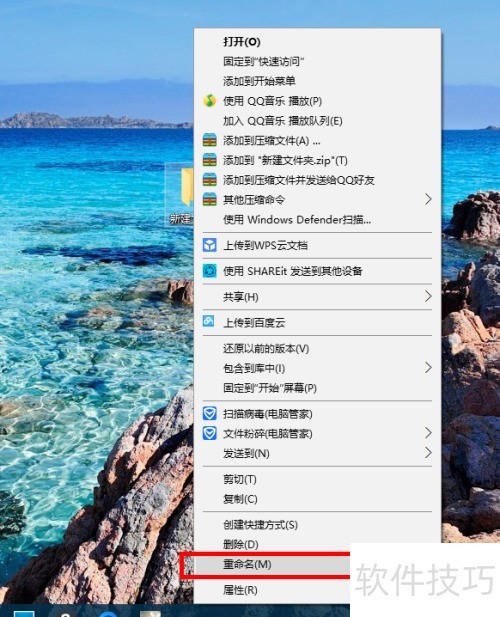Choose 复制(C) from the menu
This screenshot has width=500, height=617.
tap(317, 499)
